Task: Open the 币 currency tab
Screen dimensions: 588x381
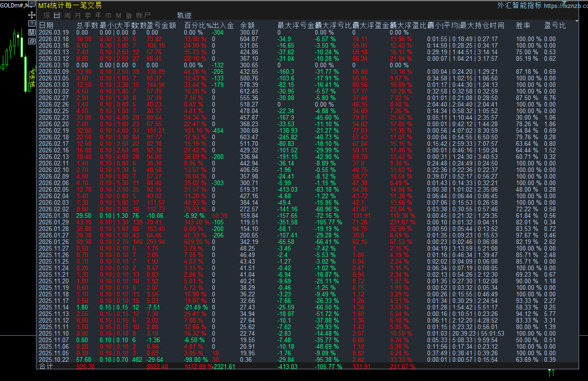Action: point(109,15)
